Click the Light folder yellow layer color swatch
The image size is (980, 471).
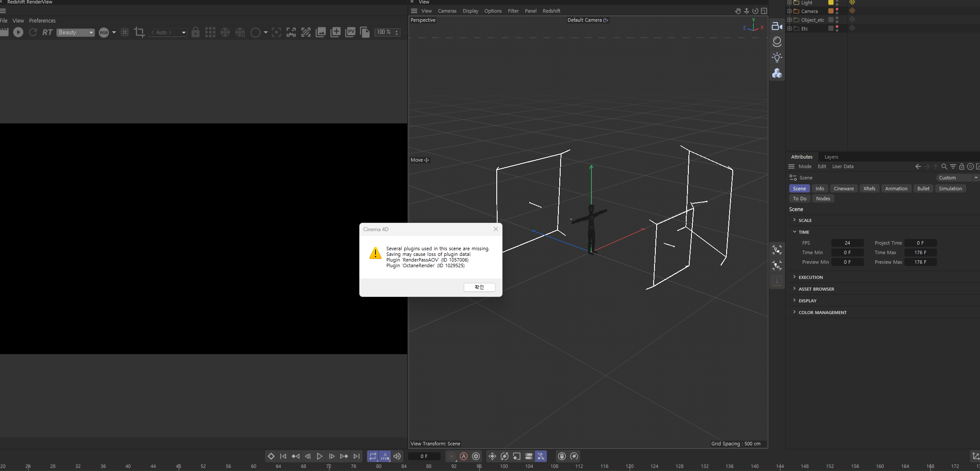pos(831,3)
